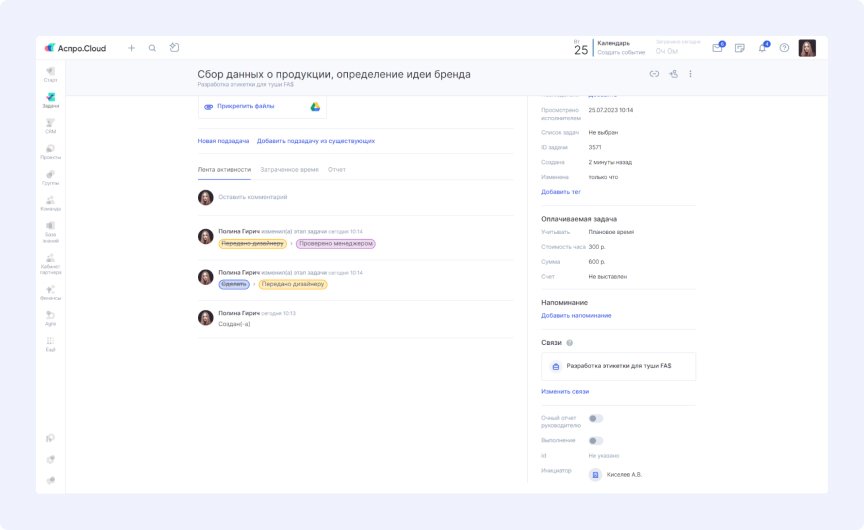Image resolution: width=864 pixels, height=530 pixels.
Task: Toggle the Выполнение switch
Action: [x=596, y=441]
